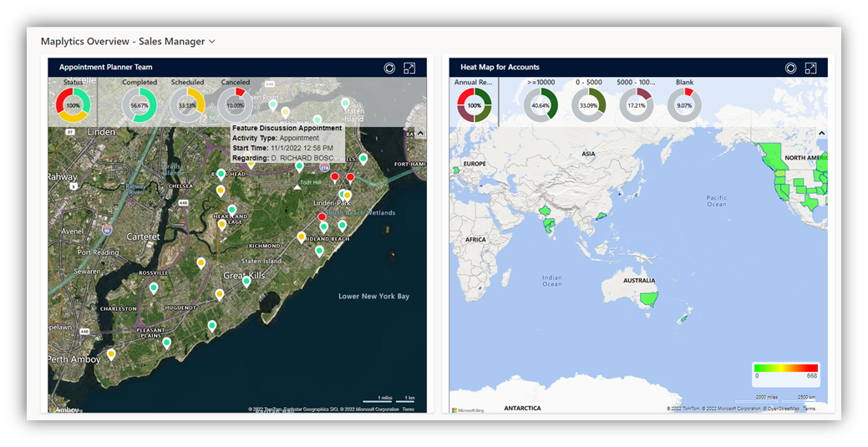This screenshot has height=447, width=868.
Task: Toggle the Completed 56.67% status filter
Action: 140,105
